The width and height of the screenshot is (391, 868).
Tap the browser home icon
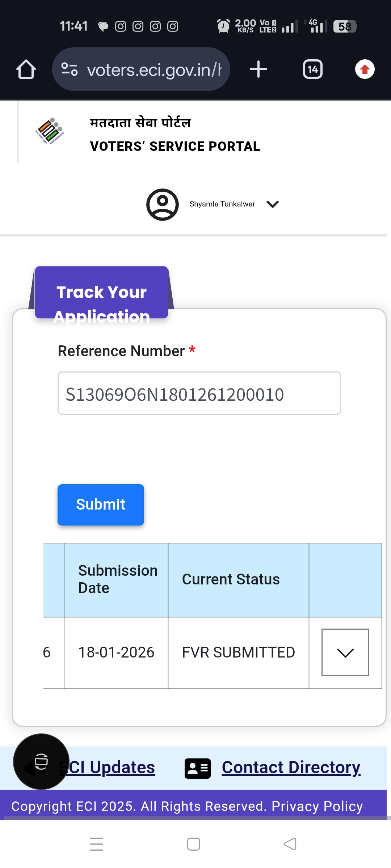pyautogui.click(x=26, y=69)
